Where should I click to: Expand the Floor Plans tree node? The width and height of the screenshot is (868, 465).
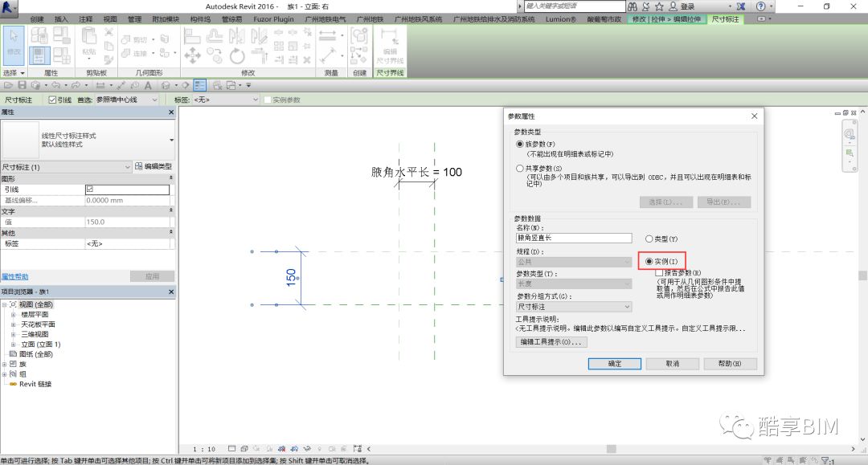tap(14, 315)
